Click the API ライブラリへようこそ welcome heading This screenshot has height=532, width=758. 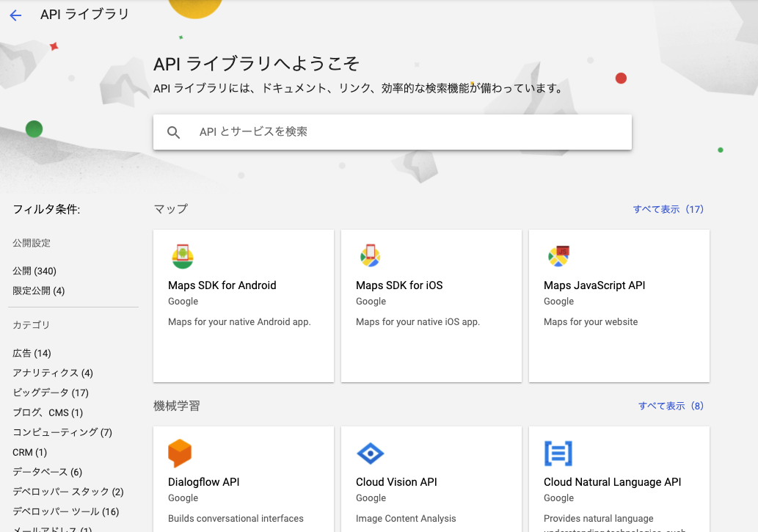[256, 64]
